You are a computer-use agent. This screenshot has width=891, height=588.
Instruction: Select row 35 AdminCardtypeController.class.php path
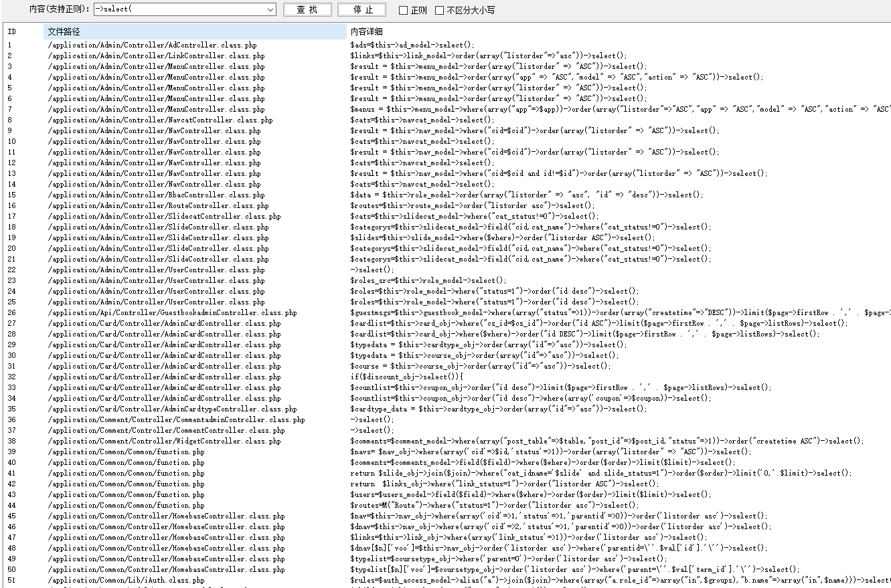coord(172,409)
